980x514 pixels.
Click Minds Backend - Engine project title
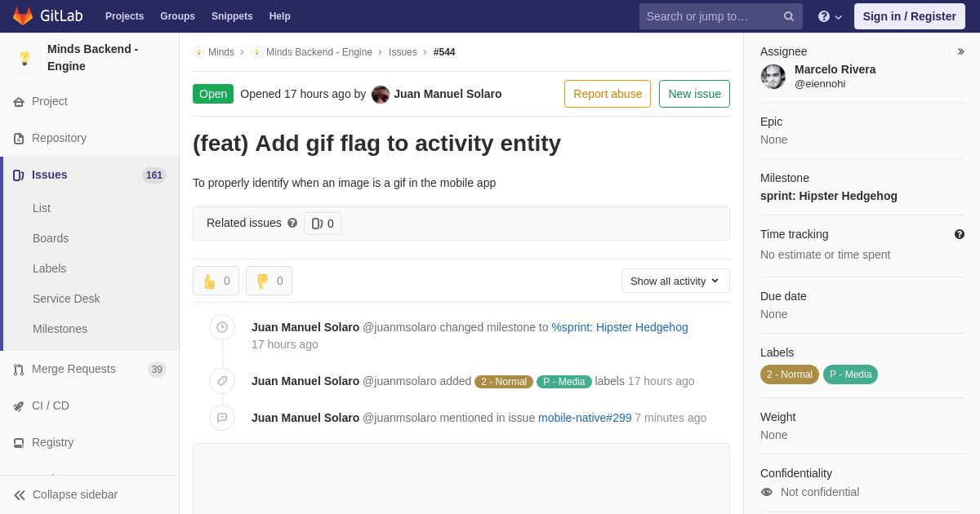pyautogui.click(x=92, y=57)
